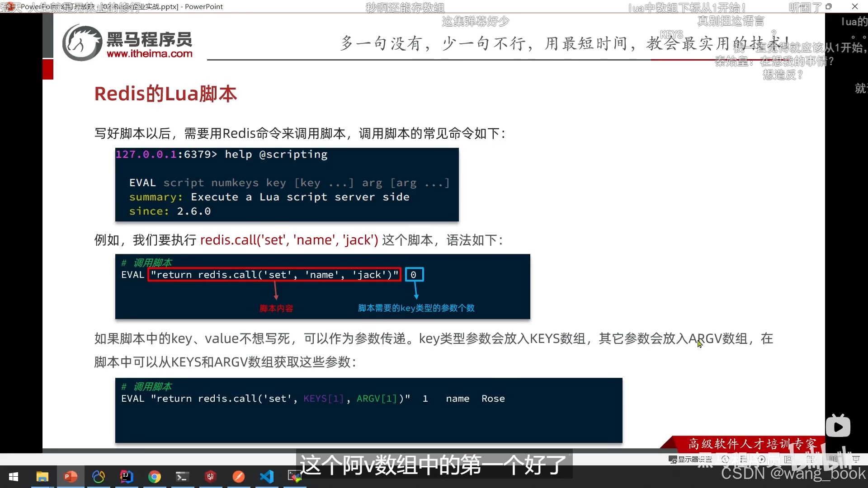This screenshot has width=868, height=488.
Task: Open Visual Studio Code from taskbar
Action: pos(267,477)
